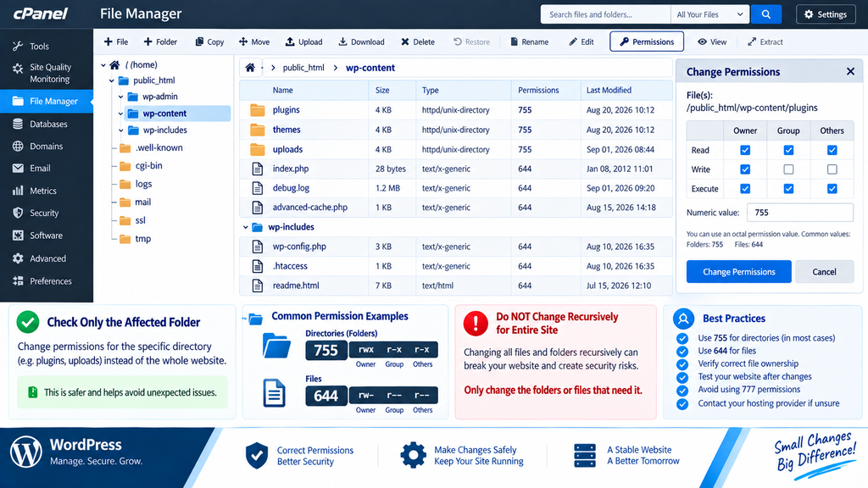Click Cancel in Change Permissions panel

pyautogui.click(x=824, y=272)
